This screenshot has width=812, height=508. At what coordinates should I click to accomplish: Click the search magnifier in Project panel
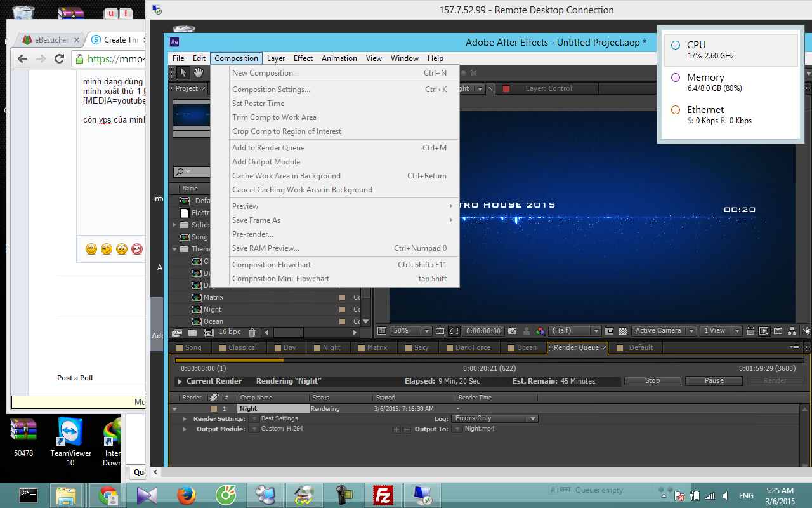[180, 172]
